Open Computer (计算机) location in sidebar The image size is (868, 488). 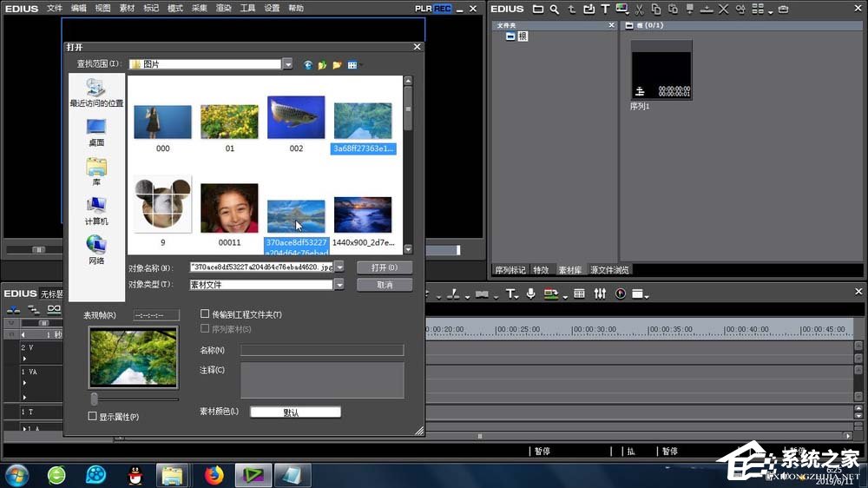[x=96, y=211]
